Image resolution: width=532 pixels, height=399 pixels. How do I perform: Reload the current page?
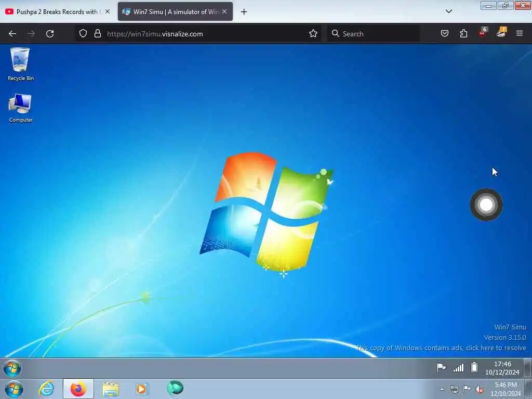point(50,34)
